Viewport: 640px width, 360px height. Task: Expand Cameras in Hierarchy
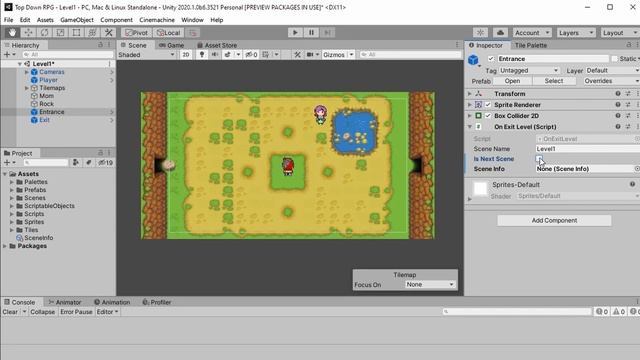click(27, 72)
